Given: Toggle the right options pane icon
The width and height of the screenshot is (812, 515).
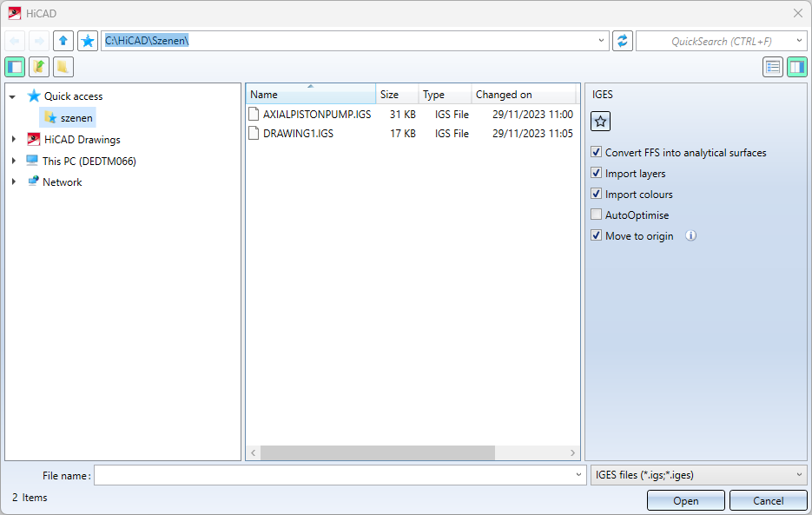Looking at the screenshot, I should (x=797, y=67).
